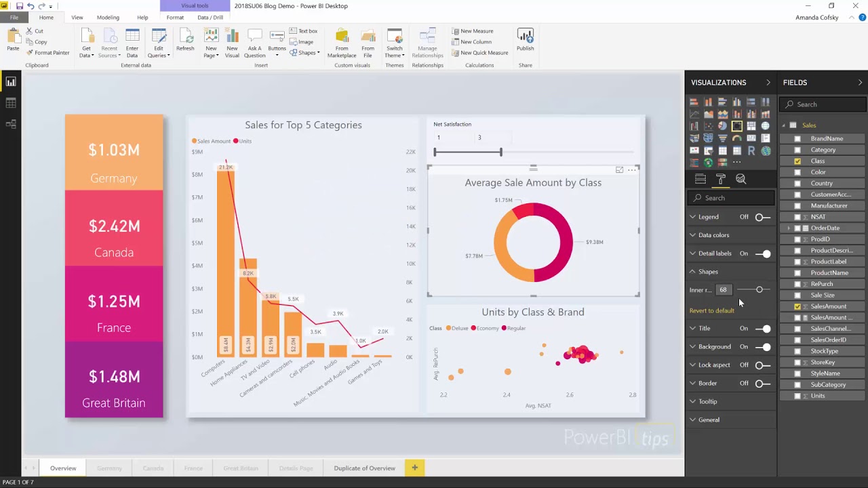Toggle the Detail labels switch off

(x=763, y=253)
